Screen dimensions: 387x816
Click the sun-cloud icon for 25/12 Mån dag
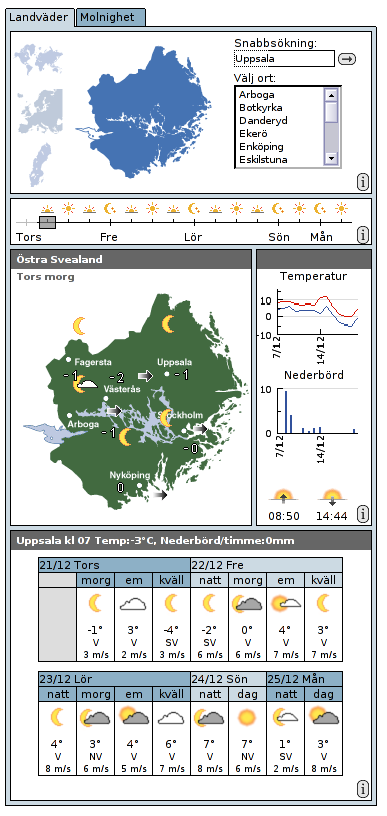[x=324, y=716]
